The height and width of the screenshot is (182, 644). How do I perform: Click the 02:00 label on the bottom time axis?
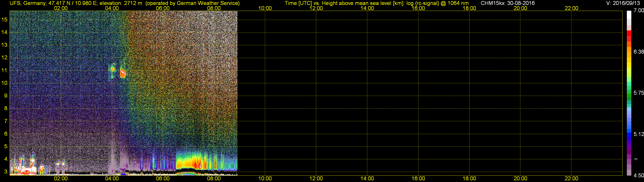61,179
